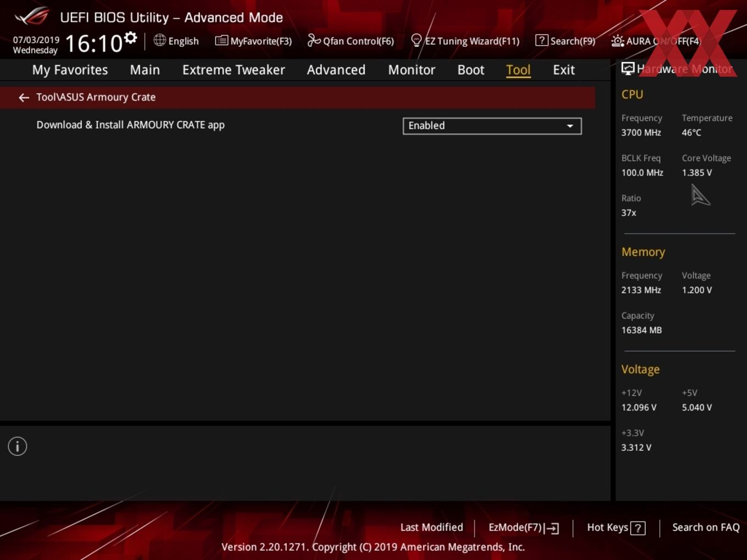The width and height of the screenshot is (747, 560).
Task: Go to the Advanced tab
Action: [x=336, y=70]
